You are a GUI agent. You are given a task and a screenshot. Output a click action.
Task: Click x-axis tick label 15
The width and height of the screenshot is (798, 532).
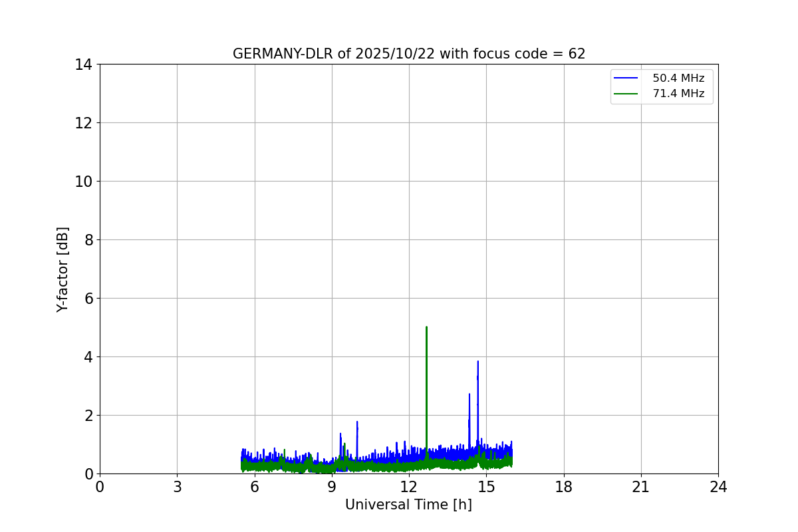[x=486, y=487]
